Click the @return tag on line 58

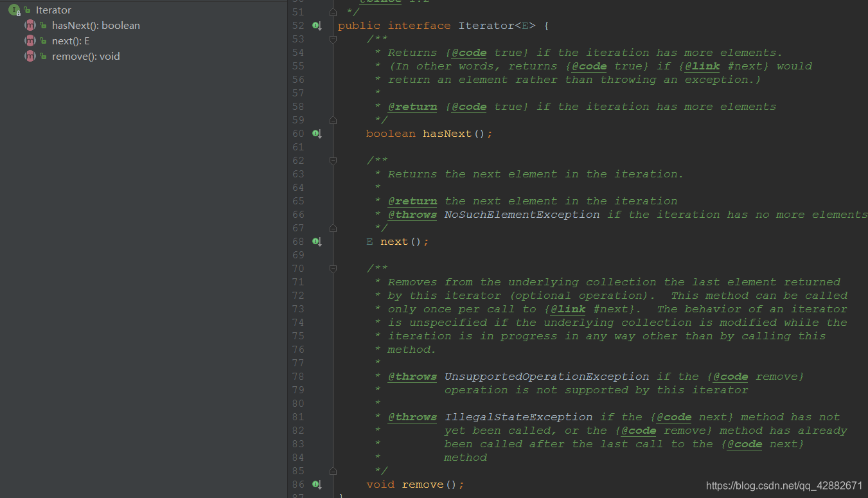[412, 107]
